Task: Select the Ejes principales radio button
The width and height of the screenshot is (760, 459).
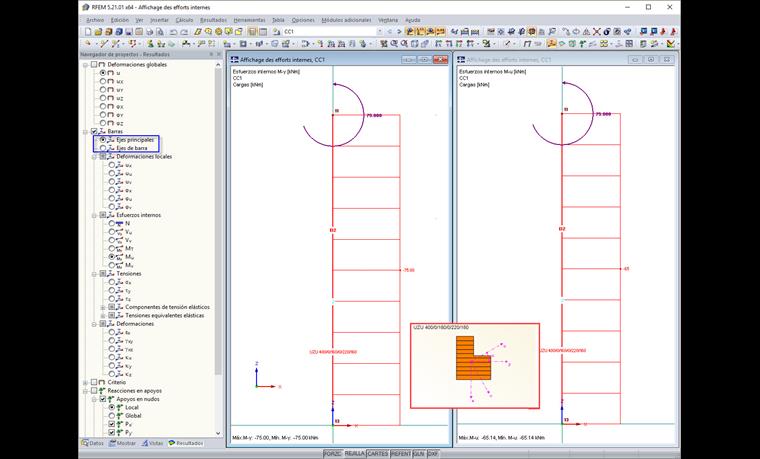Action: click(103, 140)
